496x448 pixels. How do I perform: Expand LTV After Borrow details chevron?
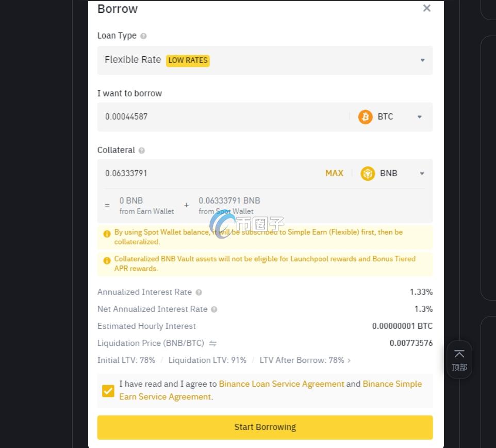(x=349, y=360)
